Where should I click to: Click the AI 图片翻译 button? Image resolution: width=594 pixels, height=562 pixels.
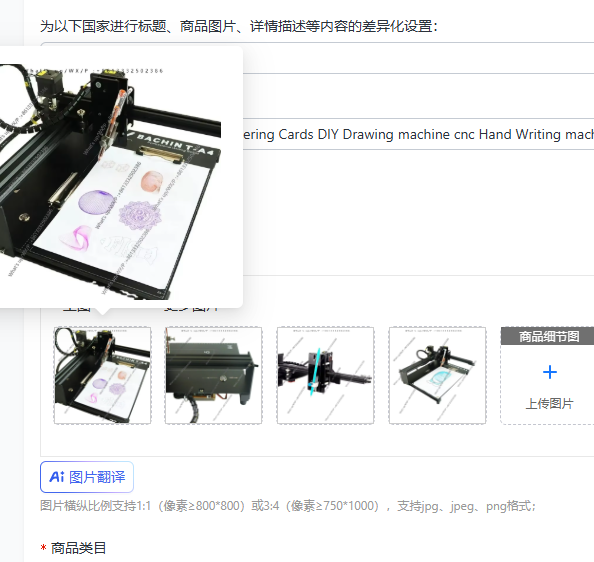[x=87, y=477]
